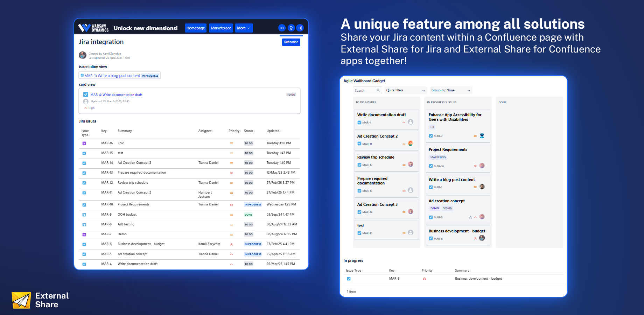Click the subtask hierarchy icon on MAR-5 card
This screenshot has width=644, height=315.
pos(470,217)
